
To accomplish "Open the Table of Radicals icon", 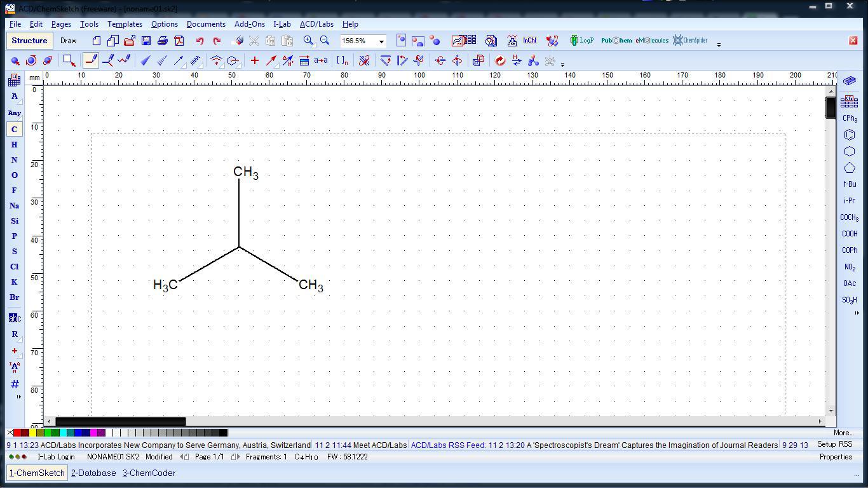I will point(849,101).
